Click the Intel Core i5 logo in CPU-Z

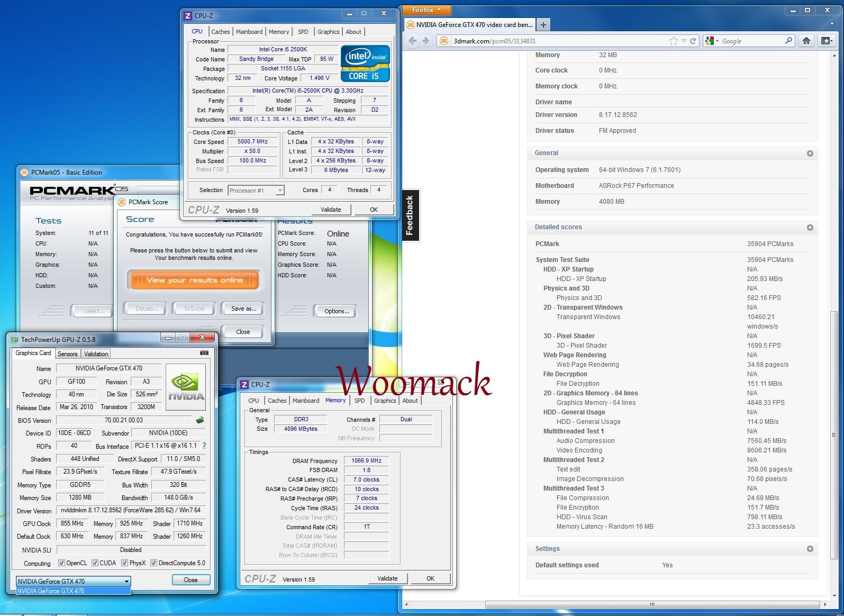[x=365, y=64]
